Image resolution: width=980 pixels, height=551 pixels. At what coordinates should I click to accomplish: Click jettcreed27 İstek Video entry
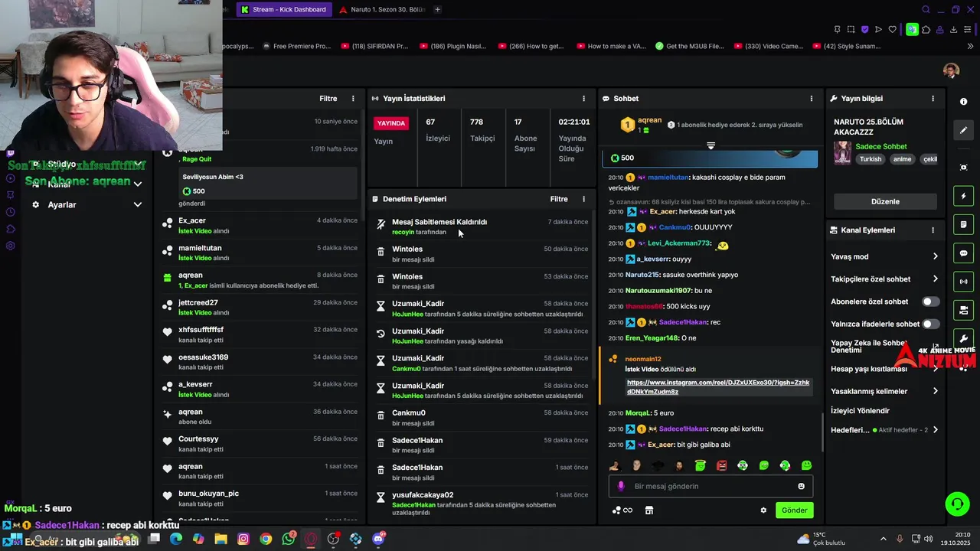click(260, 307)
